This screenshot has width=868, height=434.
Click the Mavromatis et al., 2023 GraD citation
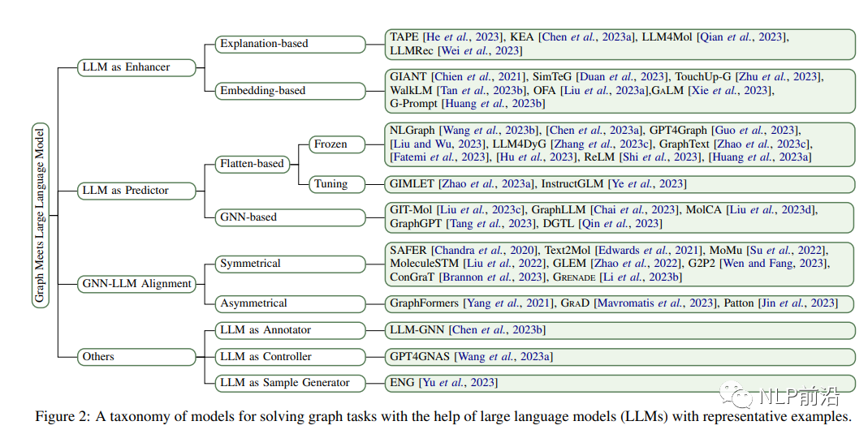coord(657,303)
